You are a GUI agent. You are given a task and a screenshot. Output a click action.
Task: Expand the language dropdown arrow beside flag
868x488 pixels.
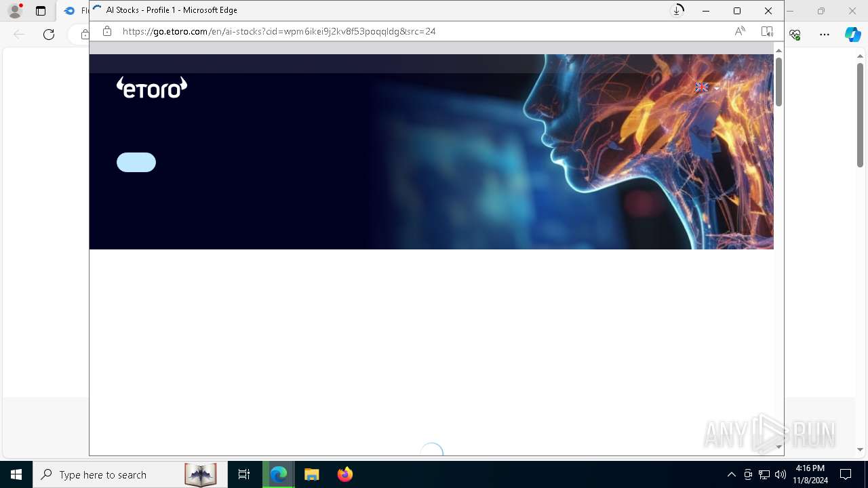tap(717, 87)
